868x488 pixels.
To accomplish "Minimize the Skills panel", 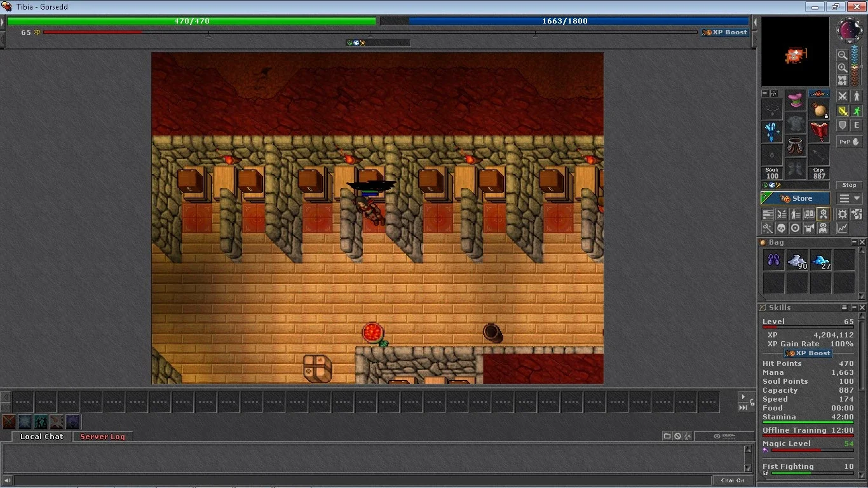I will (854, 308).
